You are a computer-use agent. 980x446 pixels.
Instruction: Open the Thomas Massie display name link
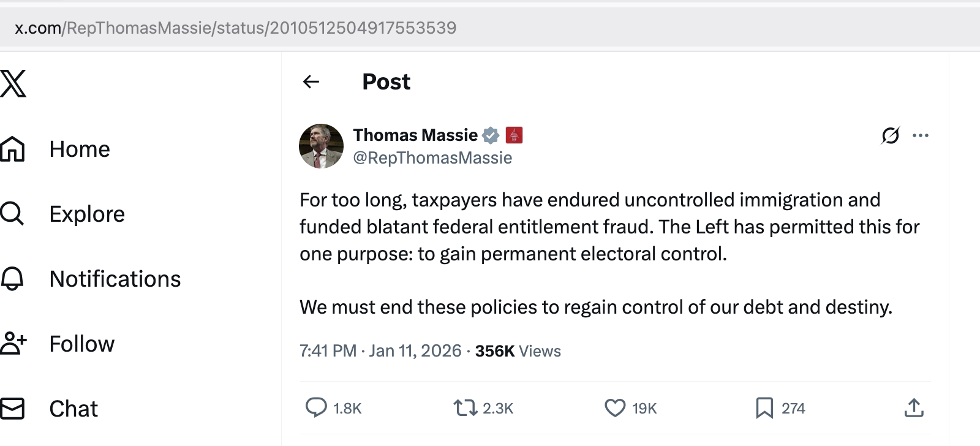(415, 135)
